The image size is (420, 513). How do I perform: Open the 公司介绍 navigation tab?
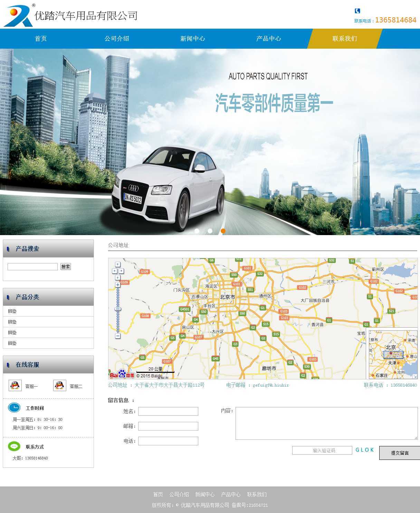point(117,39)
